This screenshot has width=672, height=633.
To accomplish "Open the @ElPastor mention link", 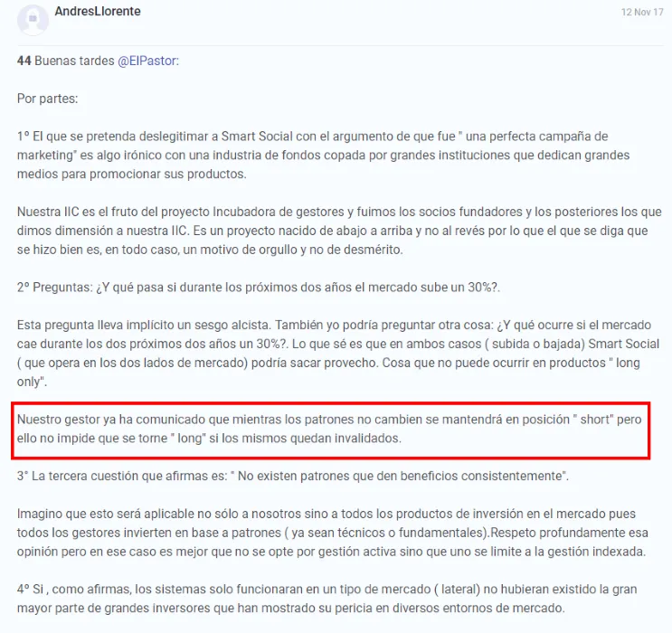I will pos(148,61).
